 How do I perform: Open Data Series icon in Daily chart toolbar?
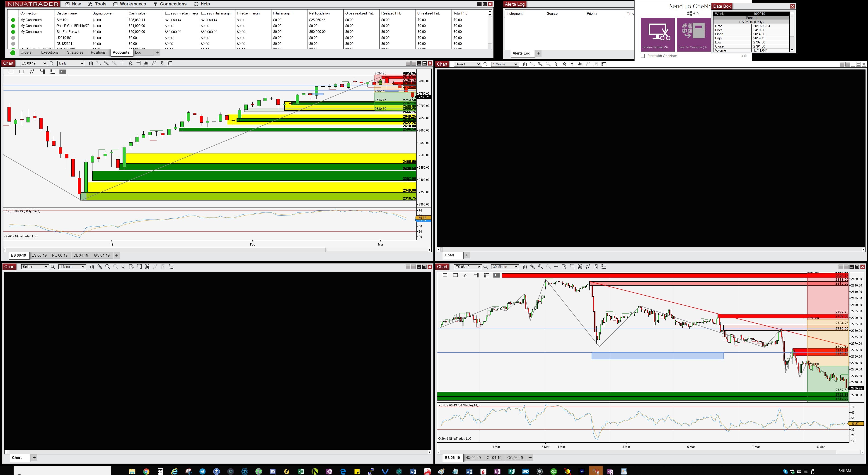point(130,63)
